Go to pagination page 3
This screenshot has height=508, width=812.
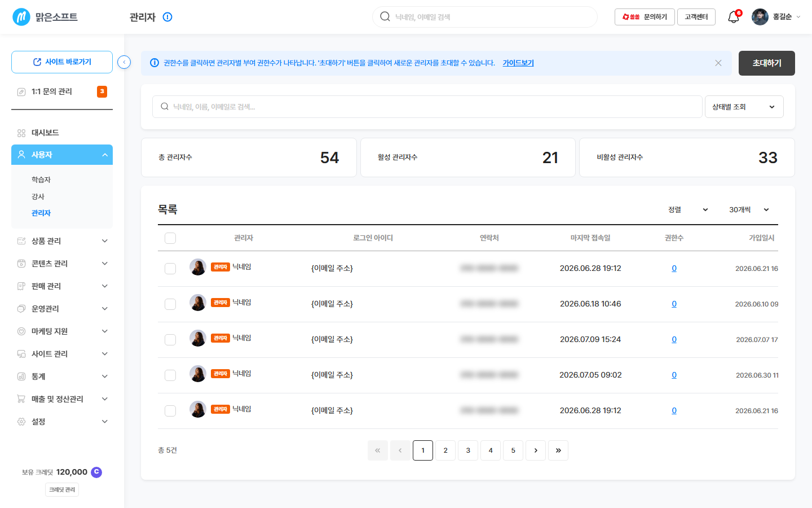click(x=468, y=450)
